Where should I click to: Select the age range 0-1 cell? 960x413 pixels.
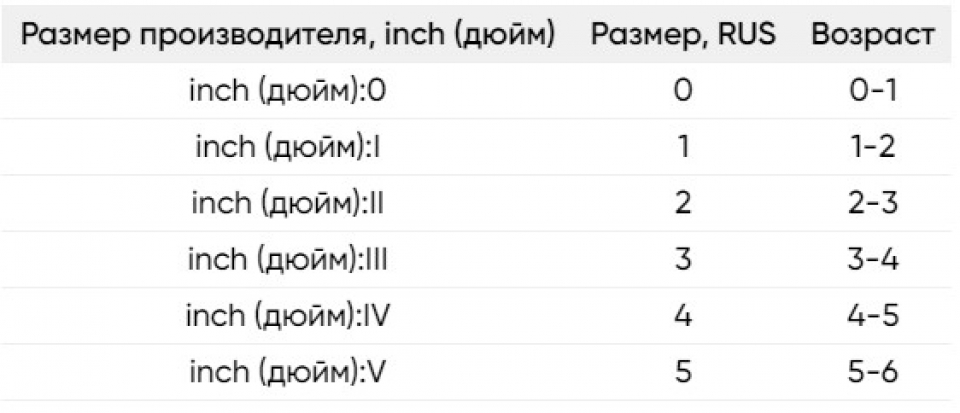pyautogui.click(x=874, y=91)
